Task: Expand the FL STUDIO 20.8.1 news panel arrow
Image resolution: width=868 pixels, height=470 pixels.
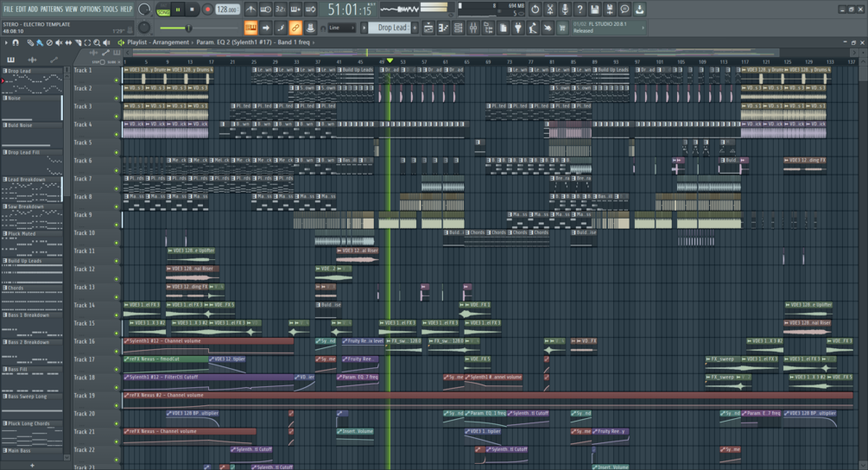Action: click(x=643, y=28)
